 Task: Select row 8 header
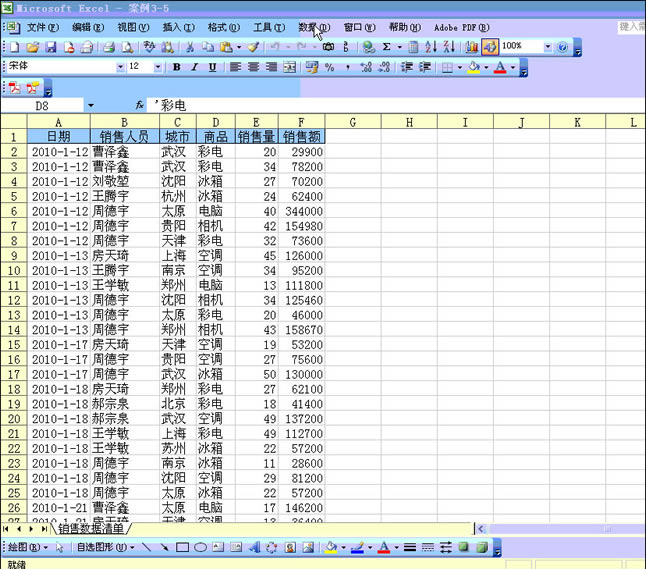tap(14, 241)
